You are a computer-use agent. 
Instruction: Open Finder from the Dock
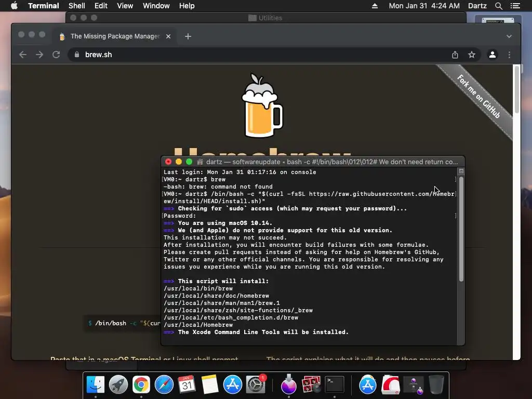click(x=96, y=384)
